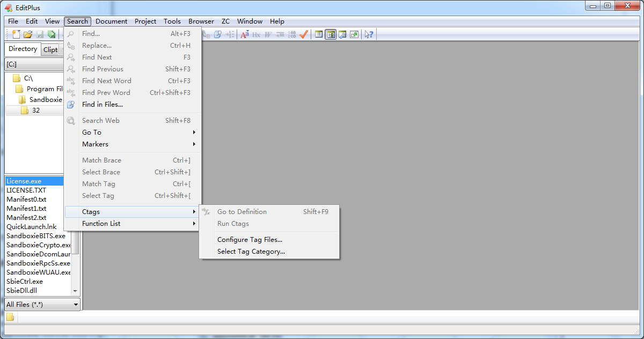Click the Save toolbar icon
This screenshot has height=339, width=644.
[40, 34]
